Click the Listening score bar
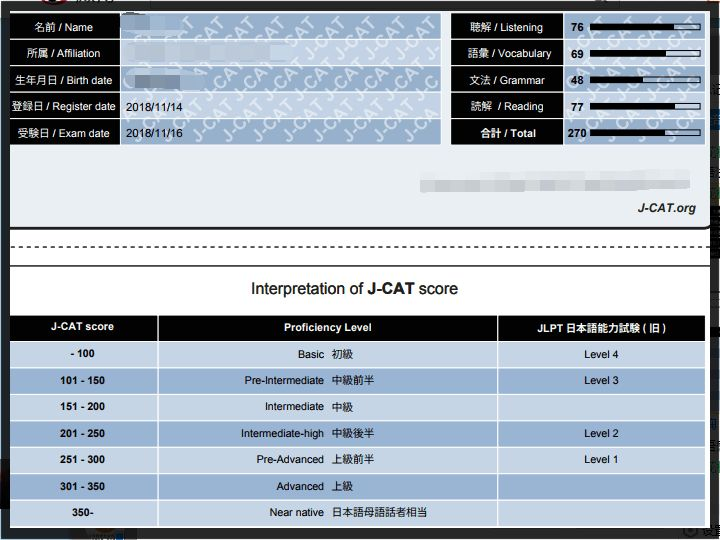The image size is (720, 540). point(645,27)
